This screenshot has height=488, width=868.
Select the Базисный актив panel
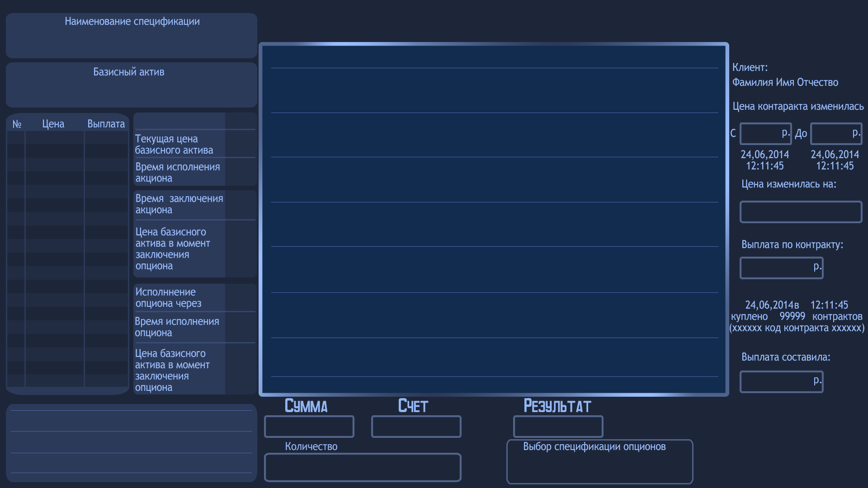coord(132,85)
